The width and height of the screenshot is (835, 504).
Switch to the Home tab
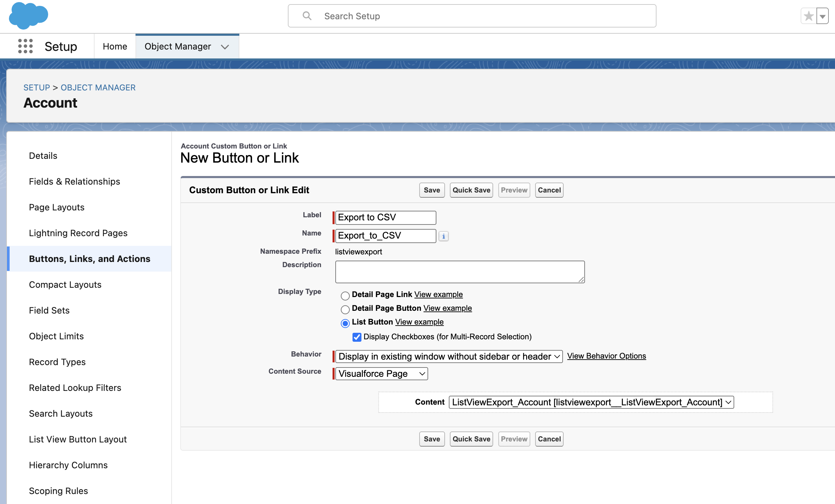(115, 46)
